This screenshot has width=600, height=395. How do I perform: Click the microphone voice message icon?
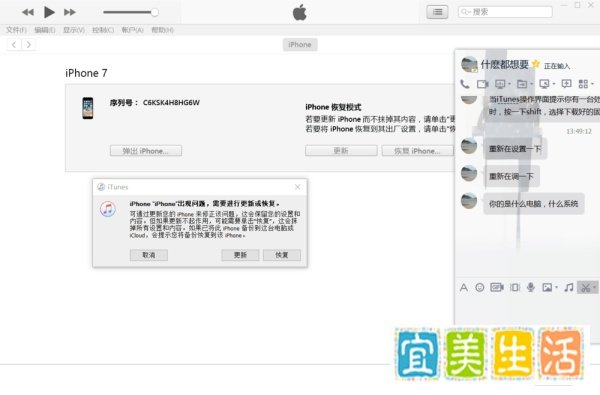tap(531, 287)
